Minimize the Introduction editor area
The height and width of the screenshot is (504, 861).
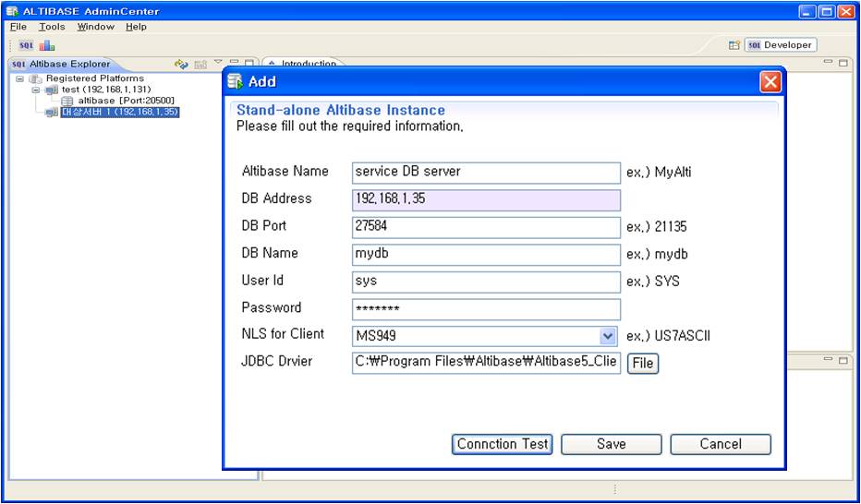(x=829, y=62)
